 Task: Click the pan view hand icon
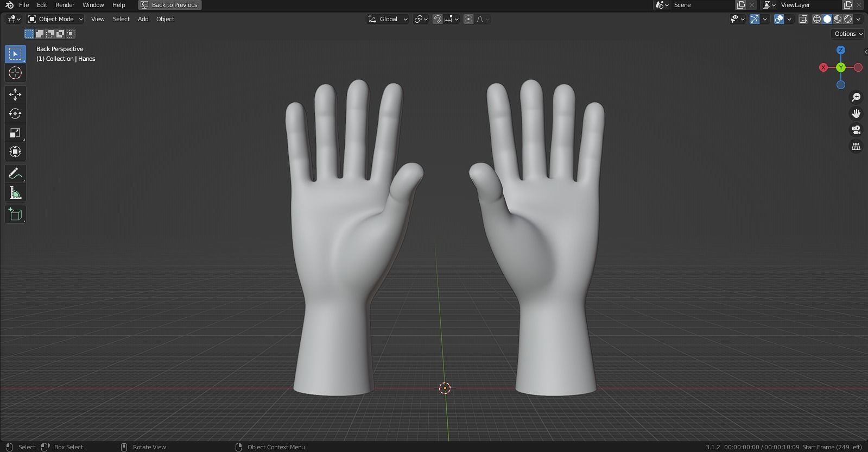[856, 114]
